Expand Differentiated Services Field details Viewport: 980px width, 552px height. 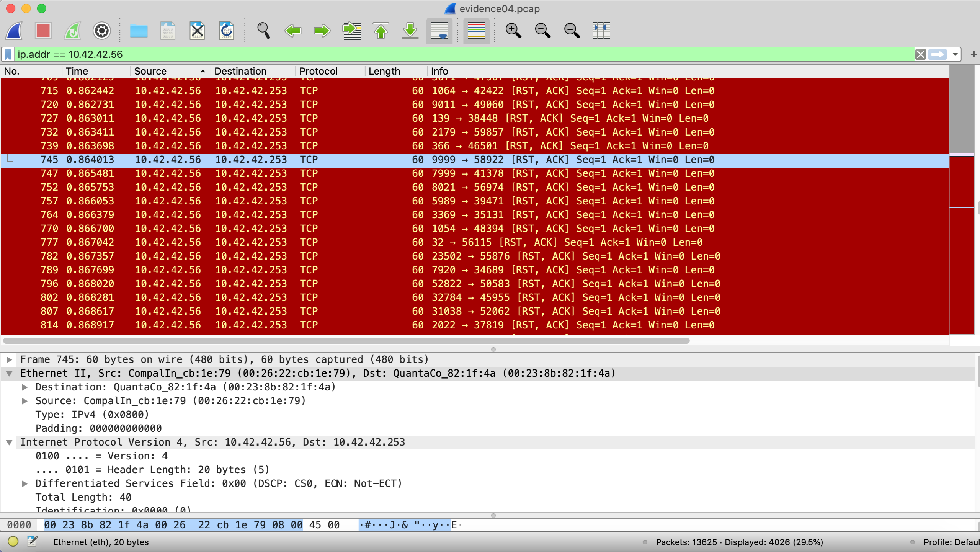25,483
